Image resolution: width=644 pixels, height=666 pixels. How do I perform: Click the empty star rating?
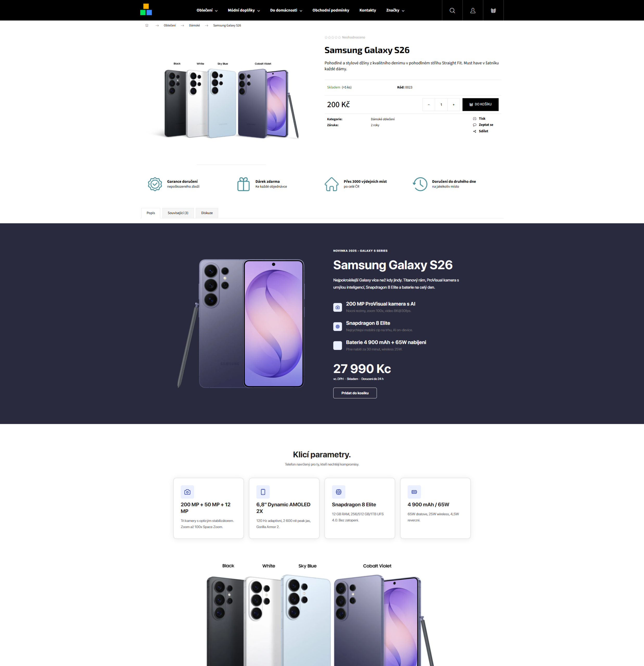[x=332, y=37]
